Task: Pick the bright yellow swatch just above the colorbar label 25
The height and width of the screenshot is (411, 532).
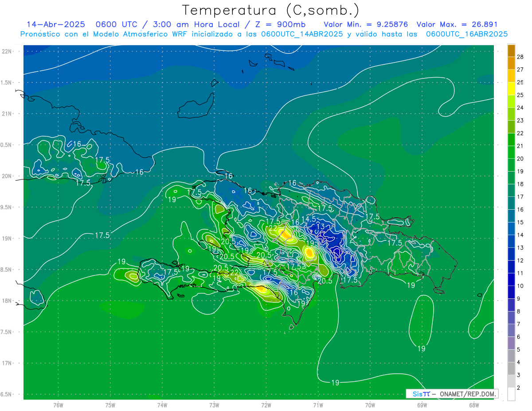Action: (x=511, y=89)
